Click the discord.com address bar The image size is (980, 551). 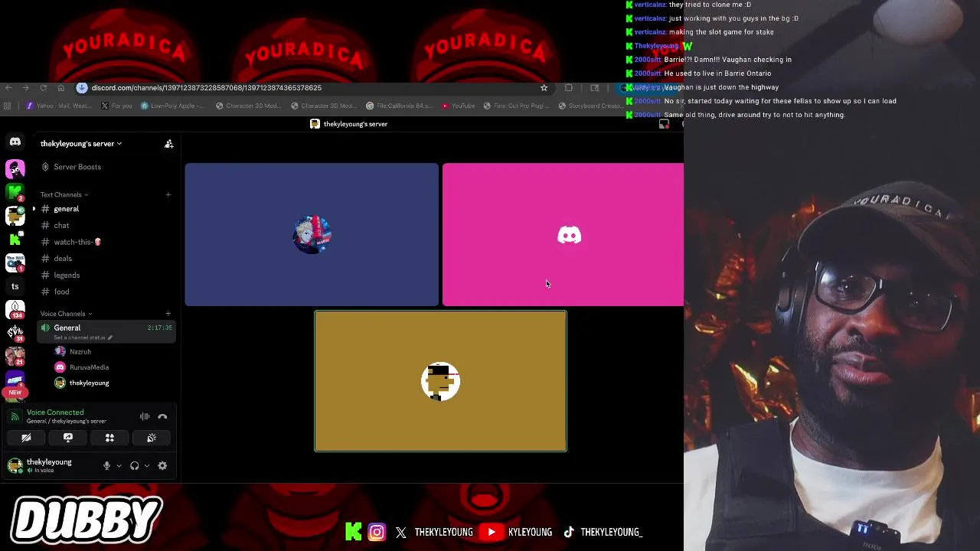pyautogui.click(x=314, y=88)
